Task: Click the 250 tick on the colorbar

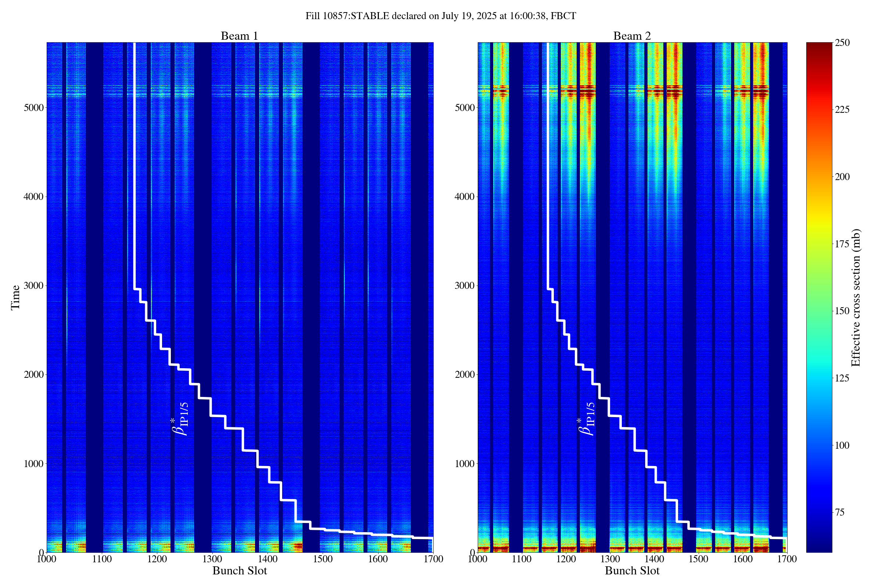Action: (842, 43)
